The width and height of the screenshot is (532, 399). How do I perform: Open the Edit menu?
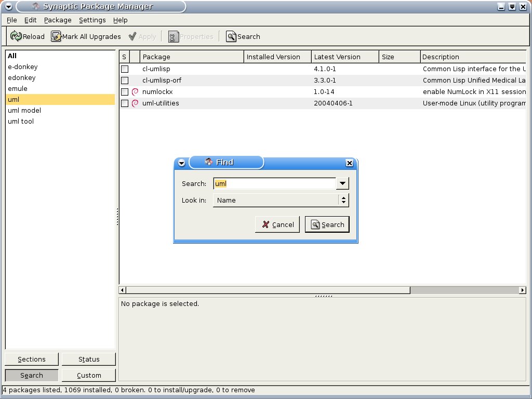coord(30,20)
